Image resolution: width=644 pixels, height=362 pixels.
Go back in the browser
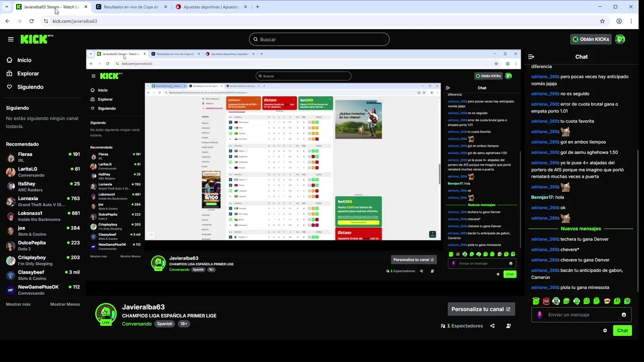7,21
